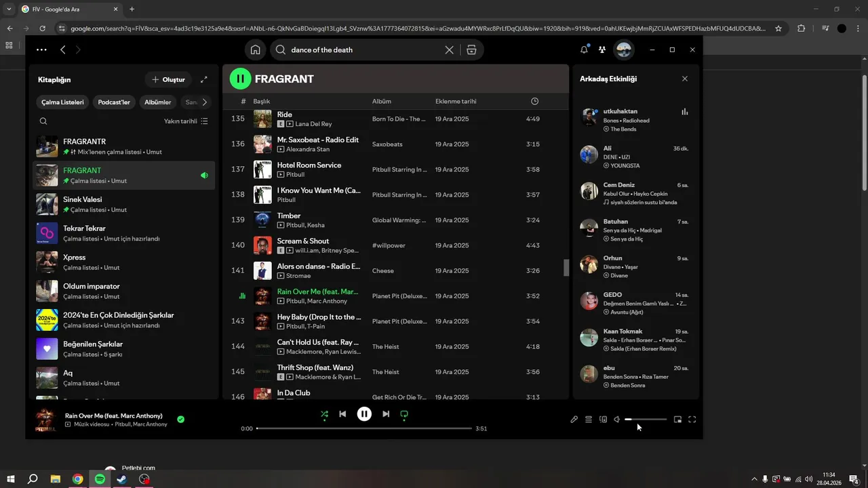
Task: Sort tracks by duration clock icon
Action: (534, 101)
